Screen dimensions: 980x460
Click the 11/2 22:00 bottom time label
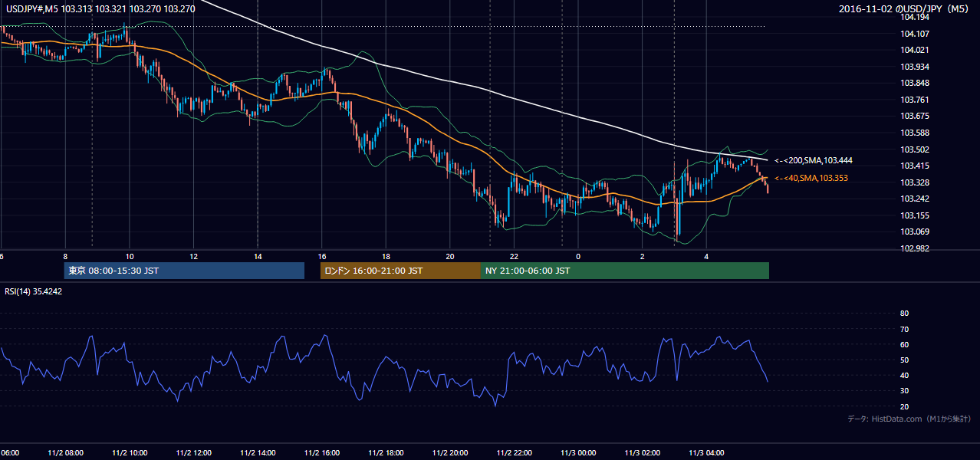pos(515,453)
